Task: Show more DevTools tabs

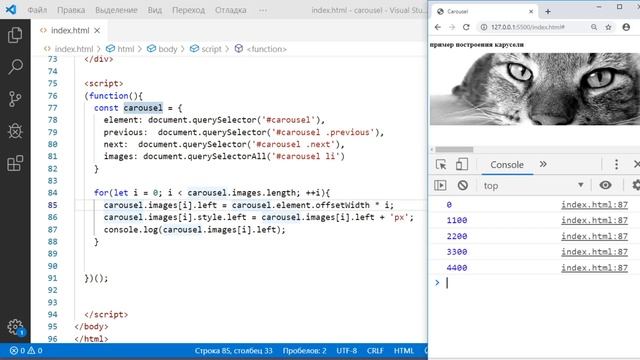Action: [543, 164]
